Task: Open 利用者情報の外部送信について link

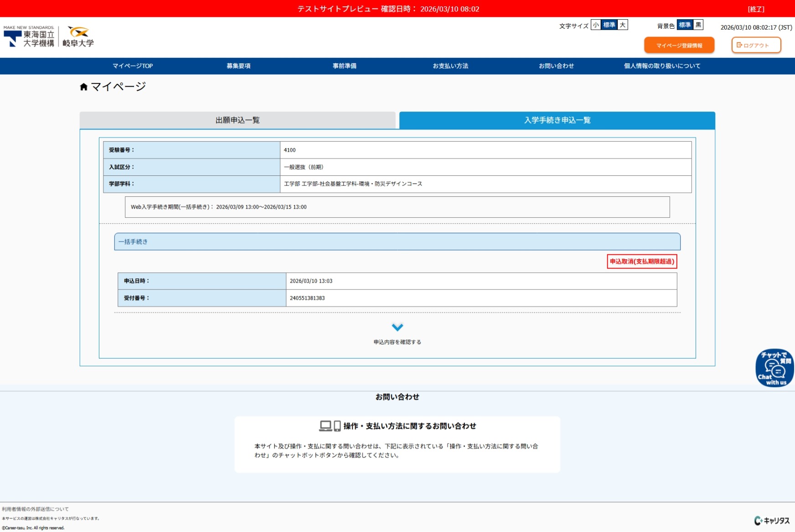Action: pyautogui.click(x=35, y=509)
